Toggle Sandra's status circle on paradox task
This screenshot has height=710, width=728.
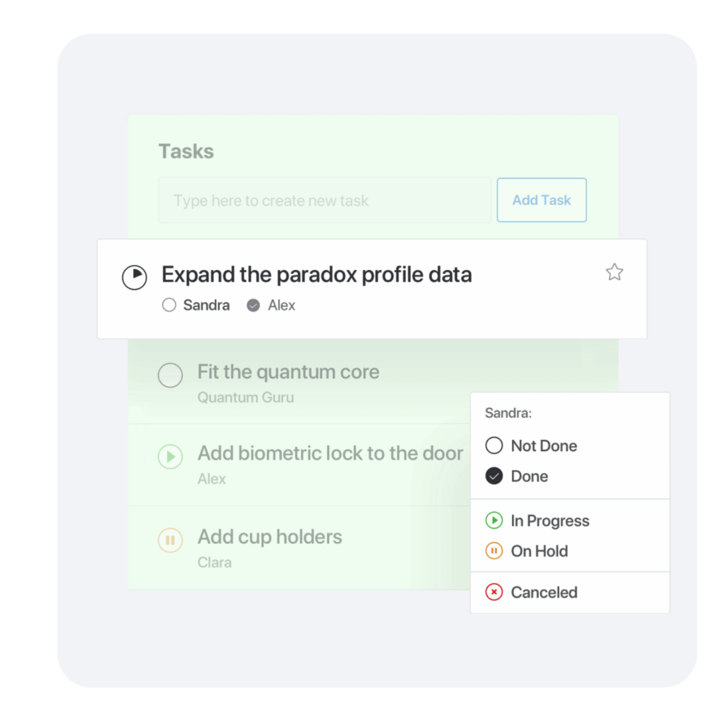pyautogui.click(x=169, y=305)
